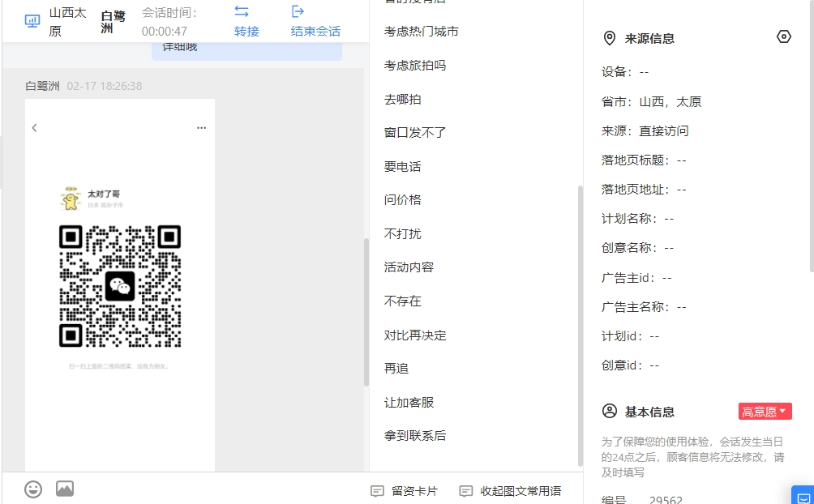Select the quick phrase 让加客服
814x504 pixels.
[x=409, y=402]
